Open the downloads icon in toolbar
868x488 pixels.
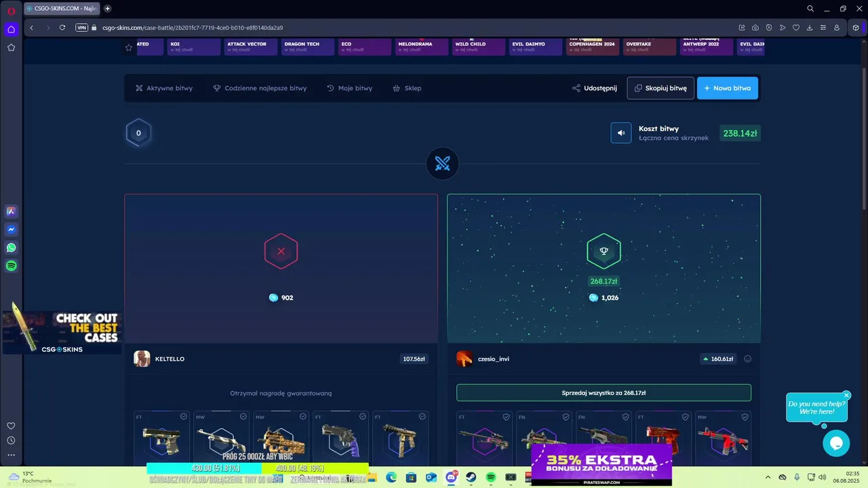coord(810,28)
